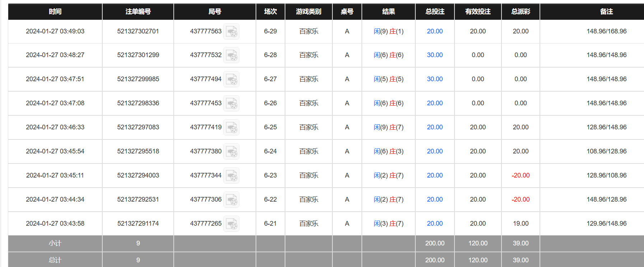Click red -20.00 payout in 6-23 row
Image resolution: width=644 pixels, height=267 pixels.
coord(521,175)
